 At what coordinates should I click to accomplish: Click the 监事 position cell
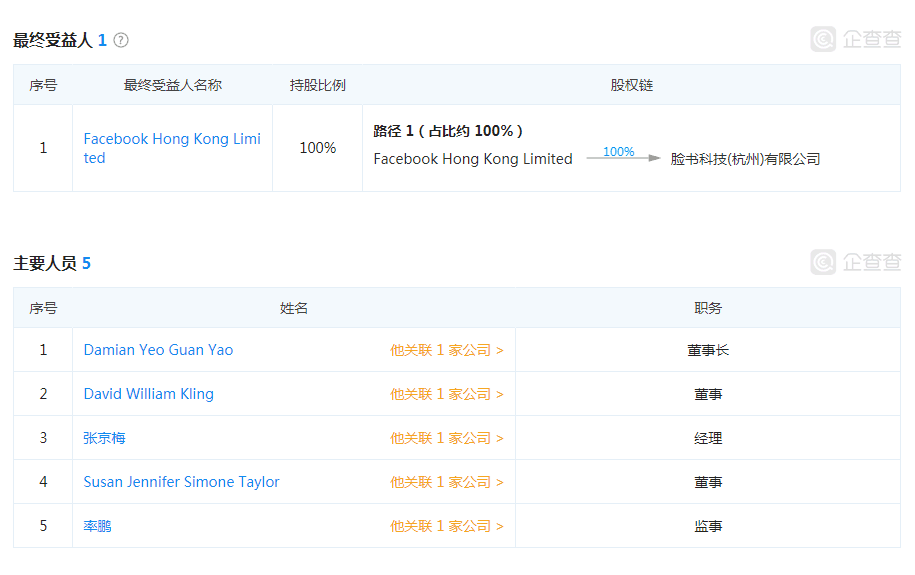pos(708,526)
